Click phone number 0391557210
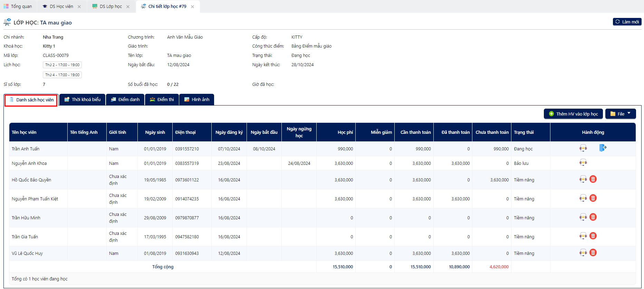644x289 pixels. tap(187, 149)
